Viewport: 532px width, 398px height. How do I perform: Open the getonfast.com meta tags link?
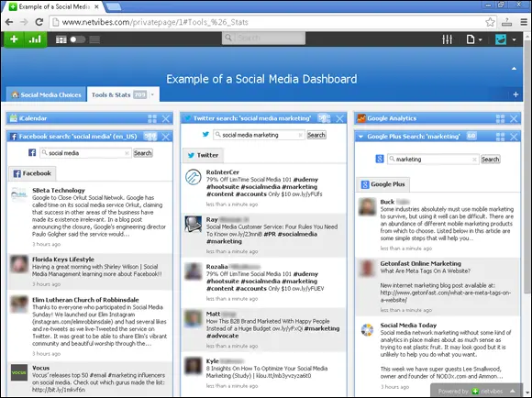(x=445, y=296)
